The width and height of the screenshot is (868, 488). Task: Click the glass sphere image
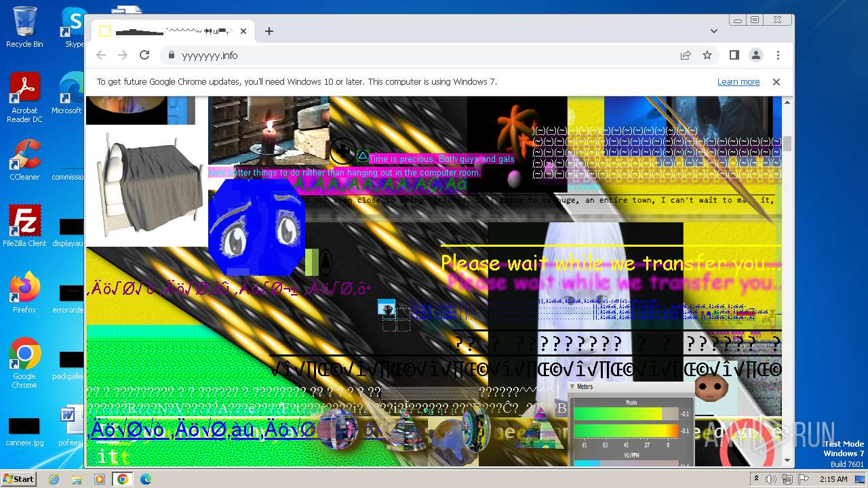pyautogui.click(x=338, y=428)
